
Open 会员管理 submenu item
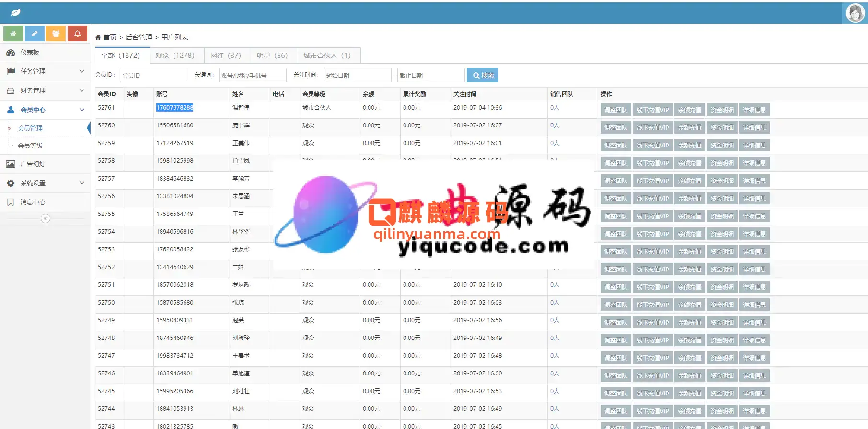click(30, 128)
